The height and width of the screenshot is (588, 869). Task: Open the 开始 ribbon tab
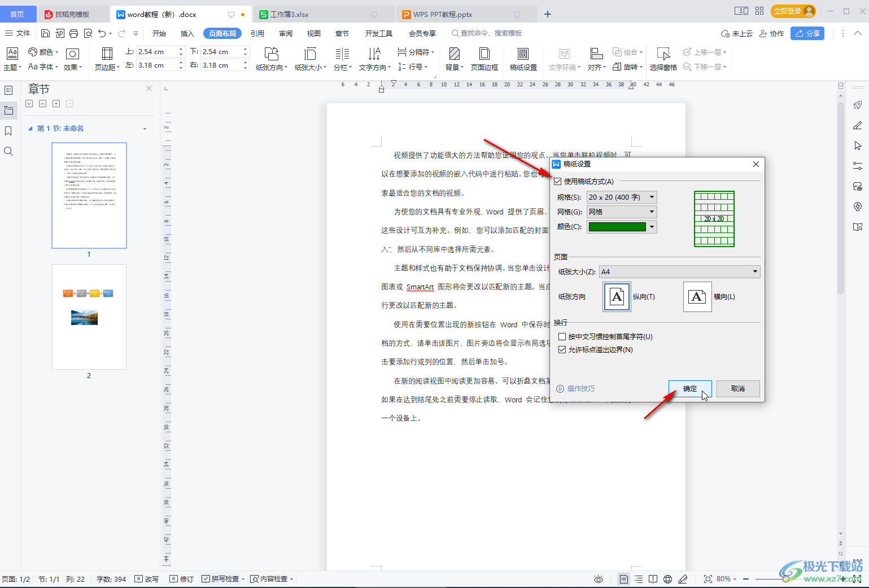click(x=159, y=33)
